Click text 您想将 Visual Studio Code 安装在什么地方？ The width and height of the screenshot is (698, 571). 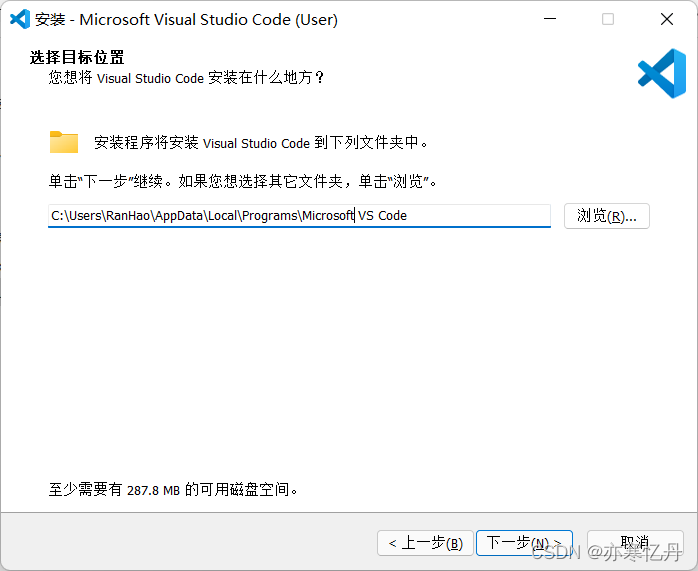pyautogui.click(x=187, y=77)
